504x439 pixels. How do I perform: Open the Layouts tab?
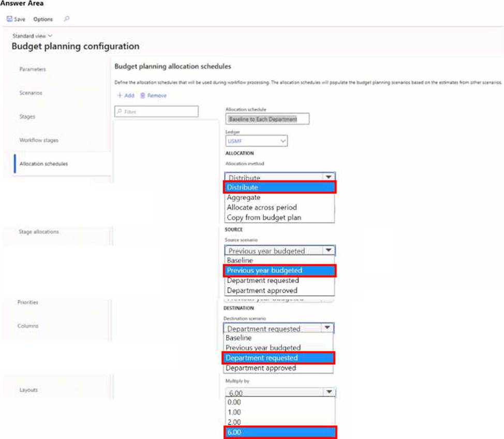click(x=28, y=390)
